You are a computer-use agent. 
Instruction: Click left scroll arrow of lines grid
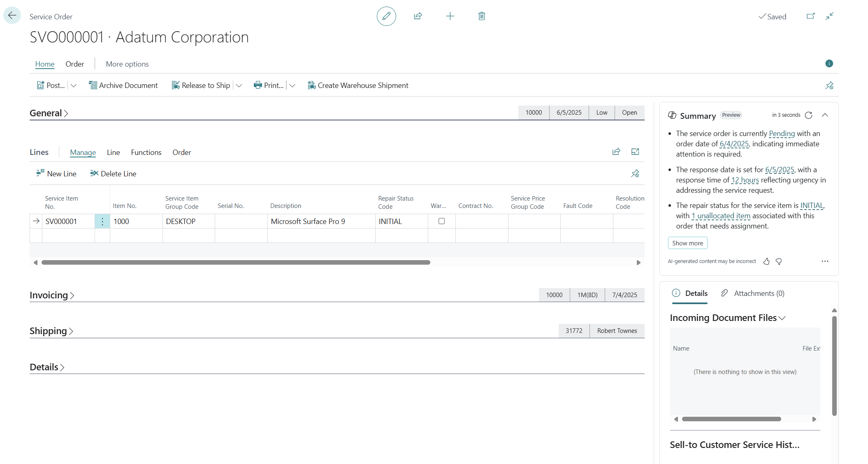tap(35, 262)
